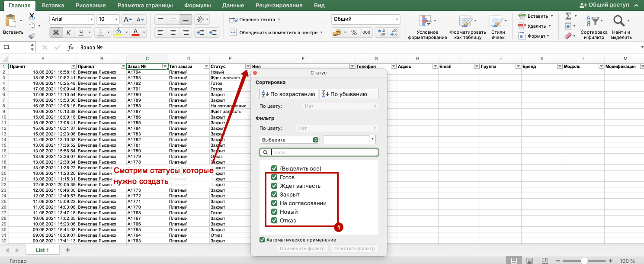Align text to the top
Screen dimensions: 644x264
(160, 19)
